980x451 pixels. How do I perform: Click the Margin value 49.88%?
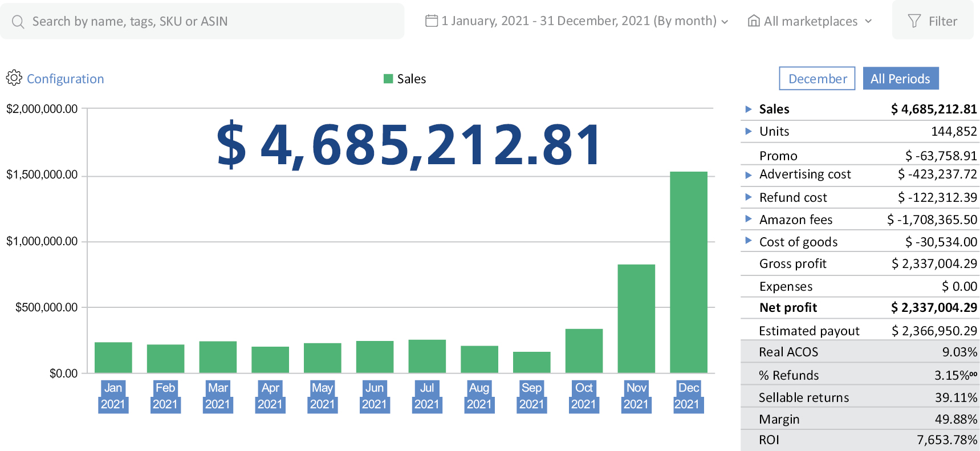coord(956,419)
